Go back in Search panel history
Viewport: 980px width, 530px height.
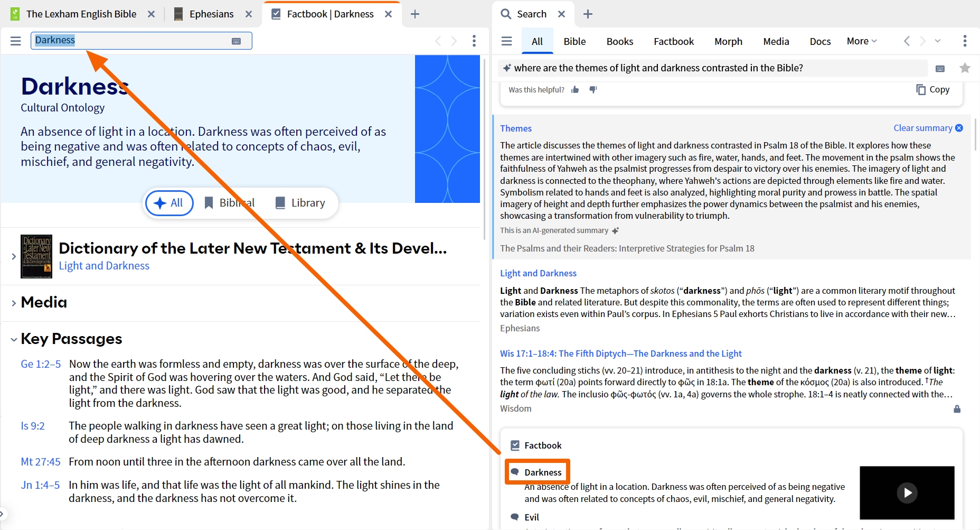coord(907,41)
